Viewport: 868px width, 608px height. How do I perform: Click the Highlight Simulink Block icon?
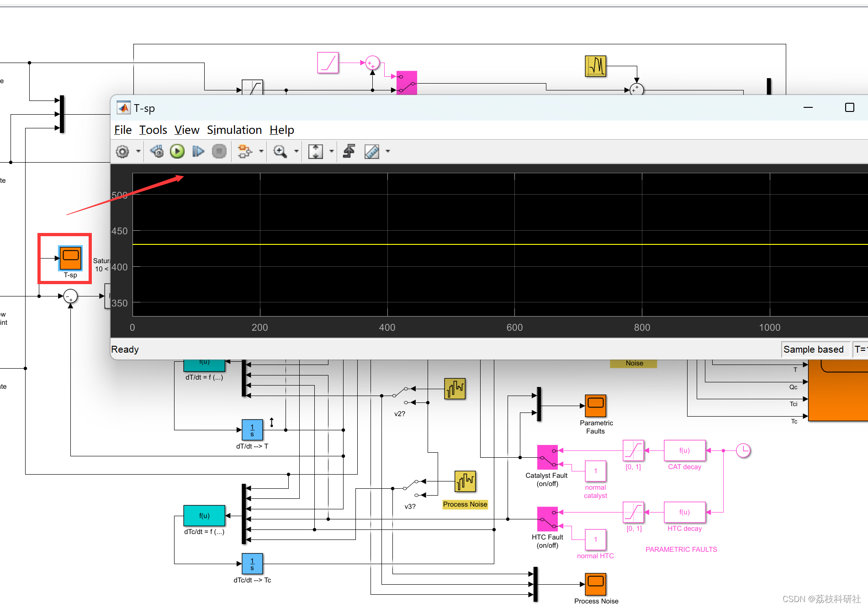(245, 151)
